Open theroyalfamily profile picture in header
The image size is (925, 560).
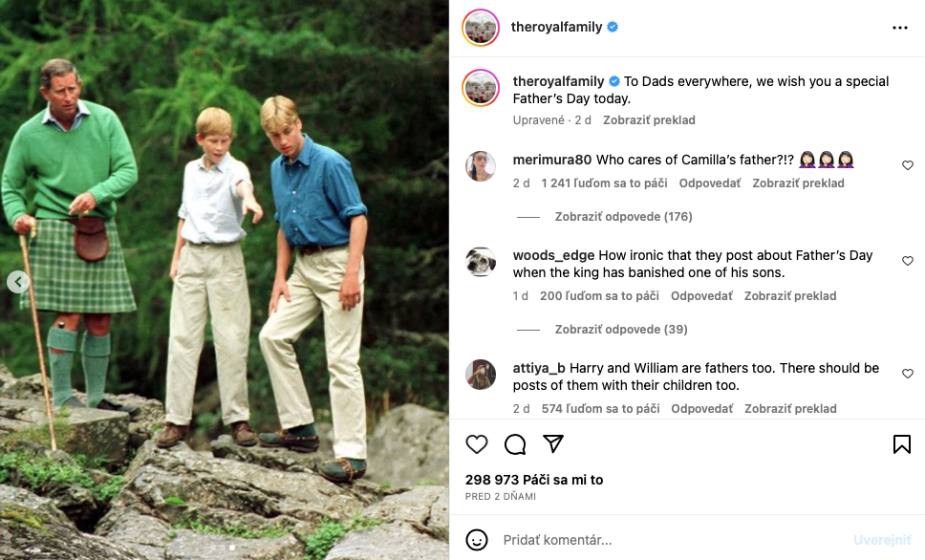click(480, 28)
